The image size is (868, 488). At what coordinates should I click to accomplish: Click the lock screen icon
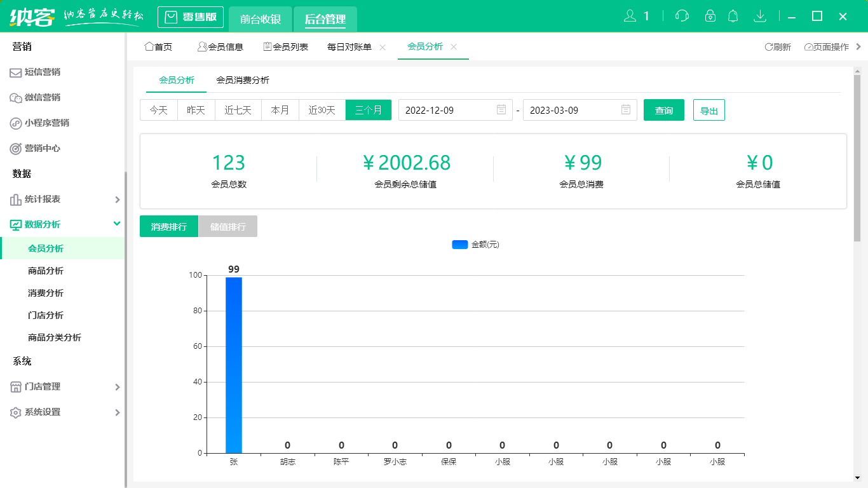(710, 16)
